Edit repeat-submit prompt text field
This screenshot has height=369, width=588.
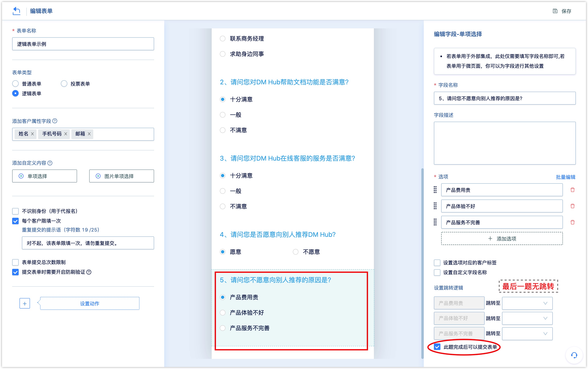[x=88, y=243]
